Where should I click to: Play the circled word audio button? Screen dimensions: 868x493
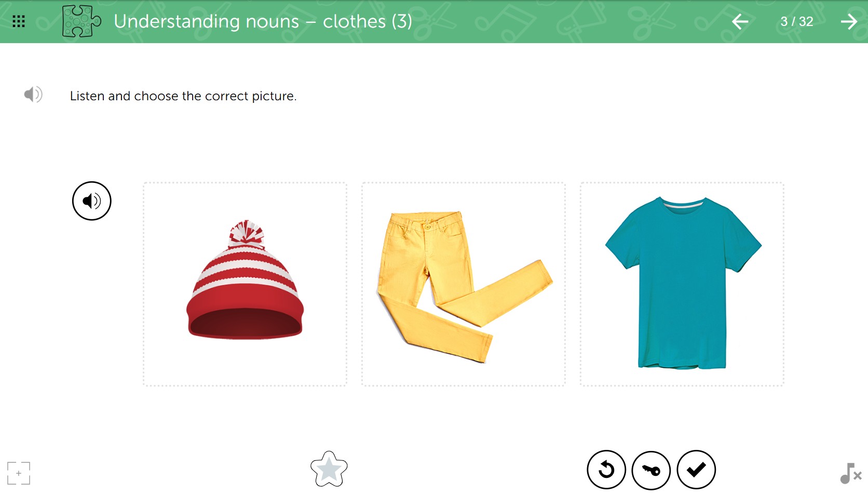[92, 201]
